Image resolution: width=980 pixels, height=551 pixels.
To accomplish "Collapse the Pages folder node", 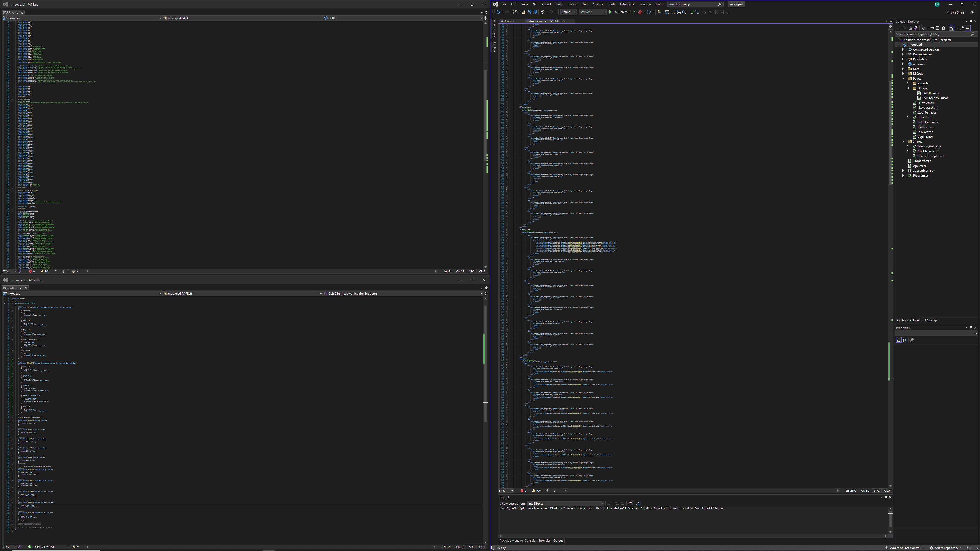I will [903, 79].
